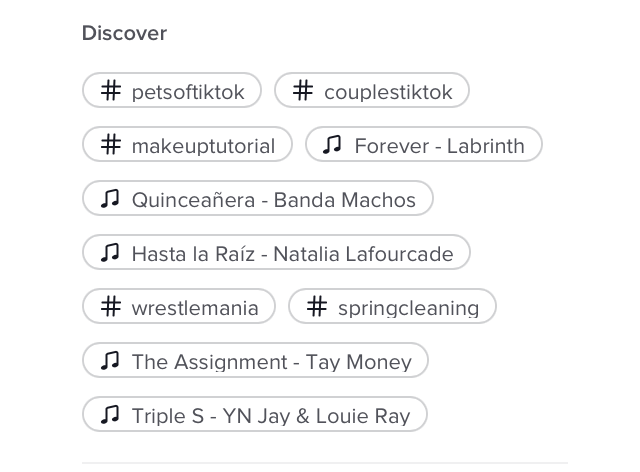
Task: Select the Quinceañera - Banda Machos sound
Action: pos(273,200)
